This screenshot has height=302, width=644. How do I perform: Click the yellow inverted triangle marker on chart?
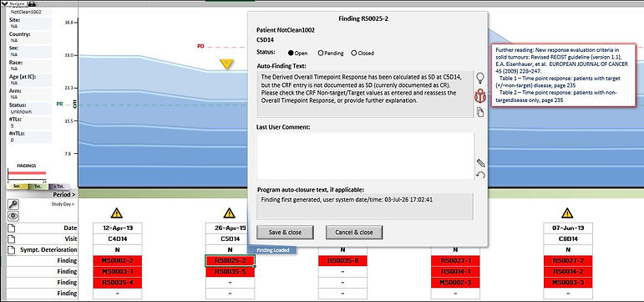point(226,64)
